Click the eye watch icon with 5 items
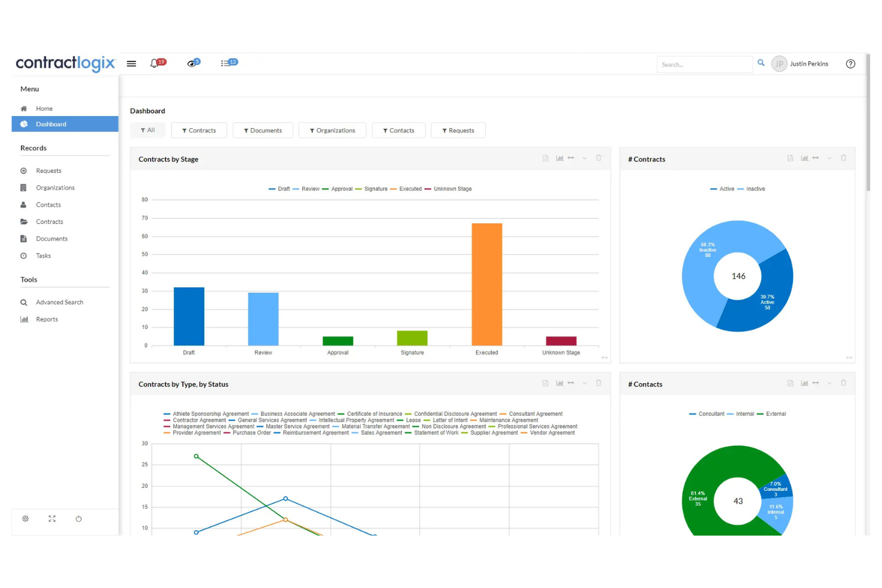The height and width of the screenshot is (588, 882). pos(192,63)
